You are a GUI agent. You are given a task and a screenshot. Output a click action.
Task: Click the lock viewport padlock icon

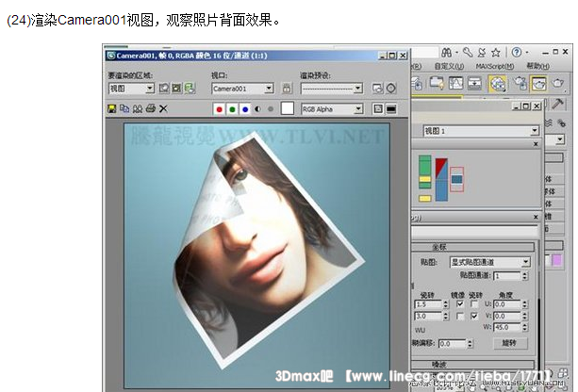pos(286,89)
